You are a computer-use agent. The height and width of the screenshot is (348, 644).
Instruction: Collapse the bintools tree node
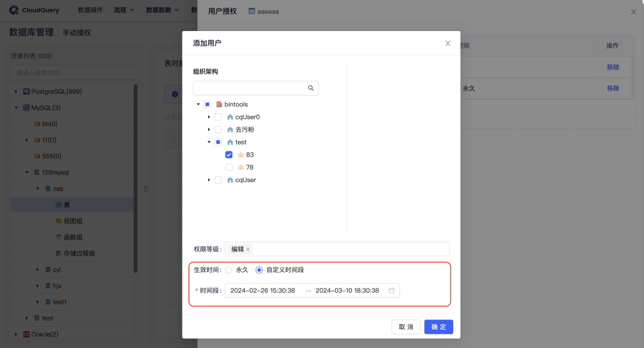199,104
